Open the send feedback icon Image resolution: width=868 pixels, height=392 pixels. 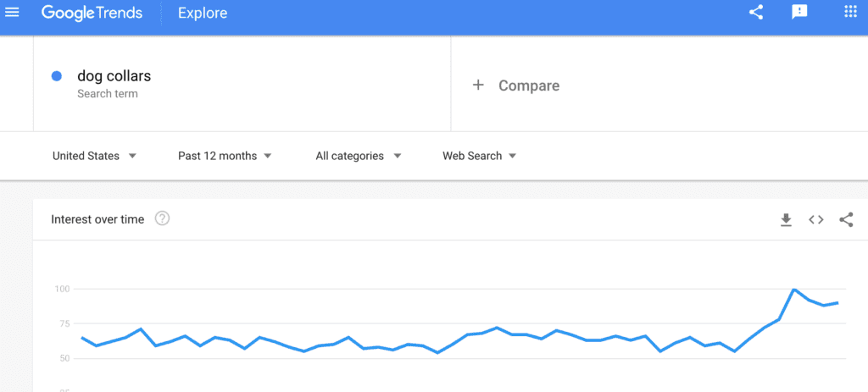[799, 12]
